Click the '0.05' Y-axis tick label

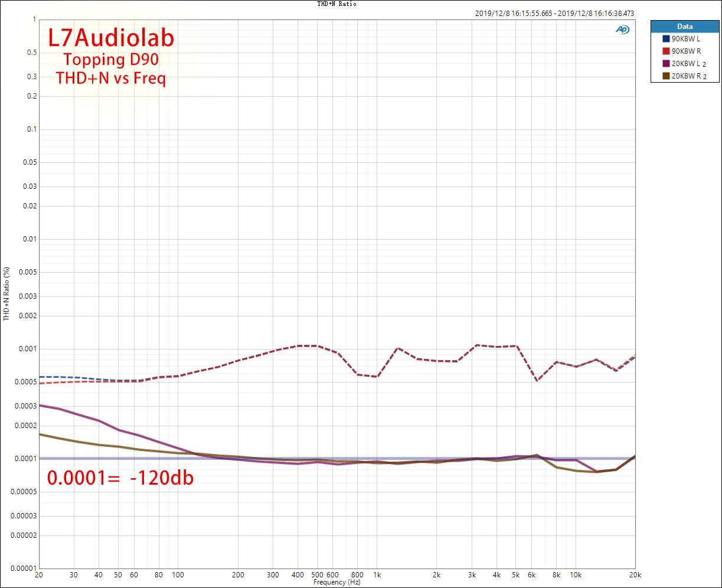coord(30,162)
